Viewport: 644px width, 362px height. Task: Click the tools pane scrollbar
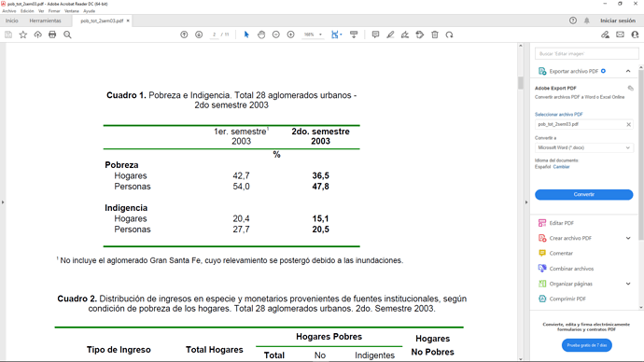[x=641, y=154]
